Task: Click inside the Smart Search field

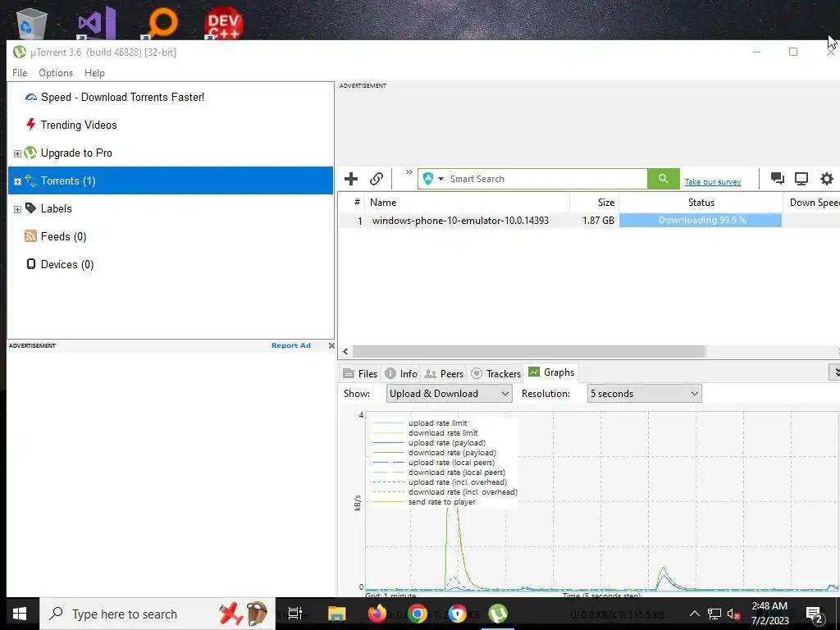Action: tap(547, 179)
